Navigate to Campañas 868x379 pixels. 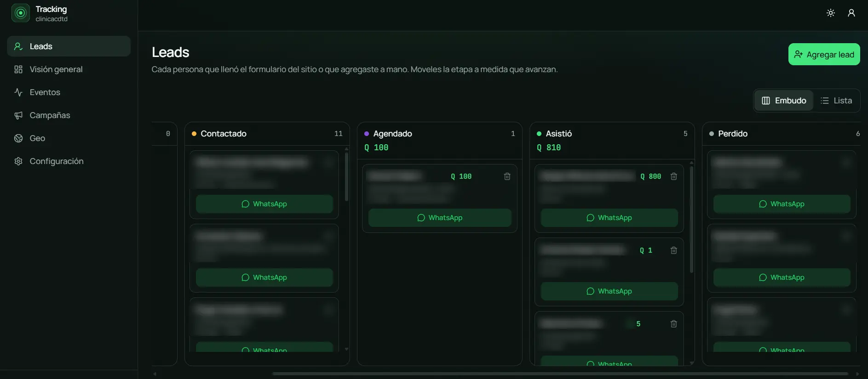tap(69, 115)
